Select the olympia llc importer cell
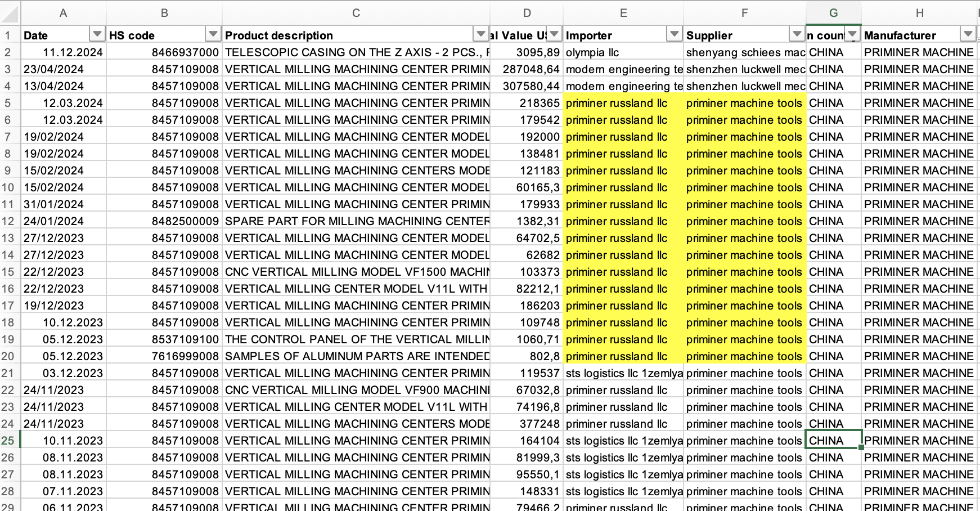 (x=623, y=52)
